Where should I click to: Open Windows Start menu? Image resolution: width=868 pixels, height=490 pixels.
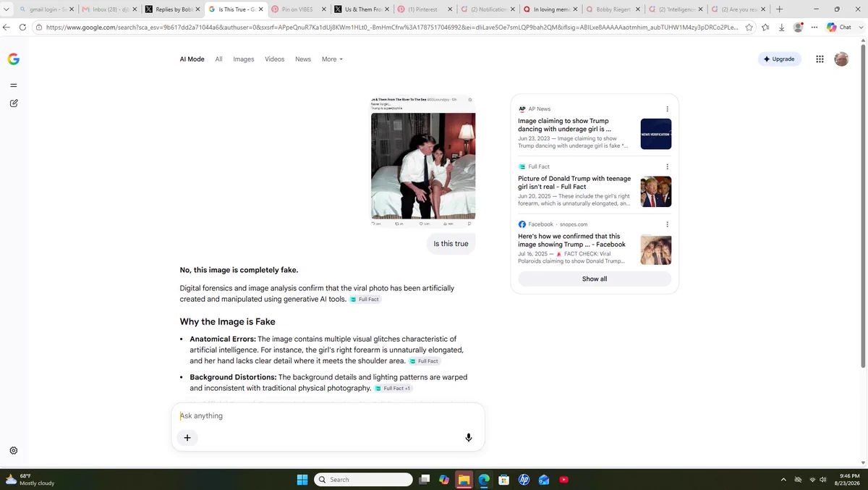(302, 479)
